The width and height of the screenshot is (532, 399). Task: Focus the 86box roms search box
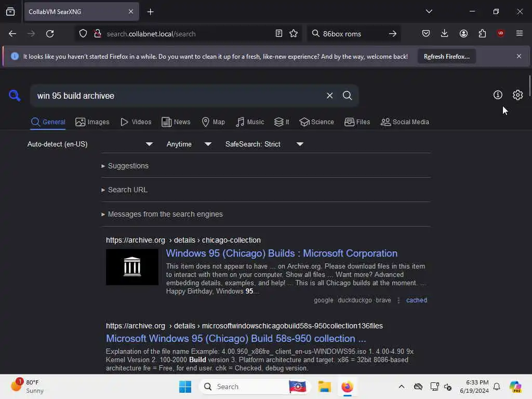pyautogui.click(x=353, y=34)
